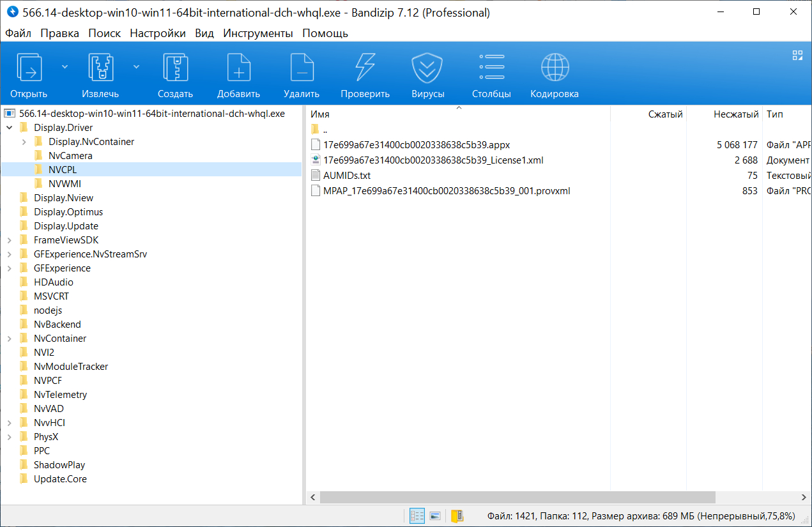Screen dimensions: 812x527
Task: Click the Bandizip app icon in title bar
Action: pyautogui.click(x=11, y=12)
